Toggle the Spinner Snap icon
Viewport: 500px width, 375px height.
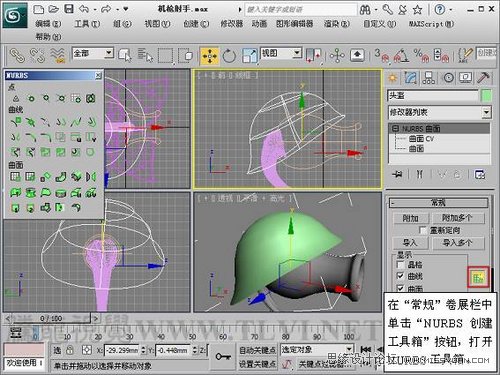pyautogui.click(x=441, y=56)
